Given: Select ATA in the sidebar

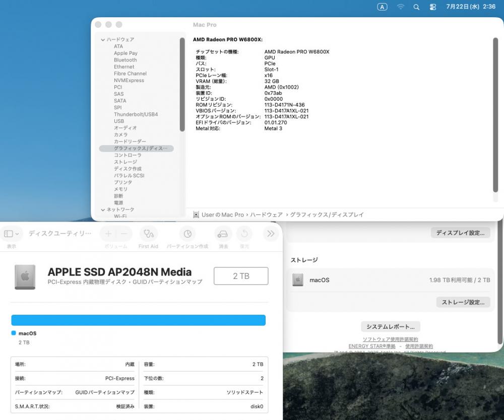Looking at the screenshot, I should click(118, 46).
